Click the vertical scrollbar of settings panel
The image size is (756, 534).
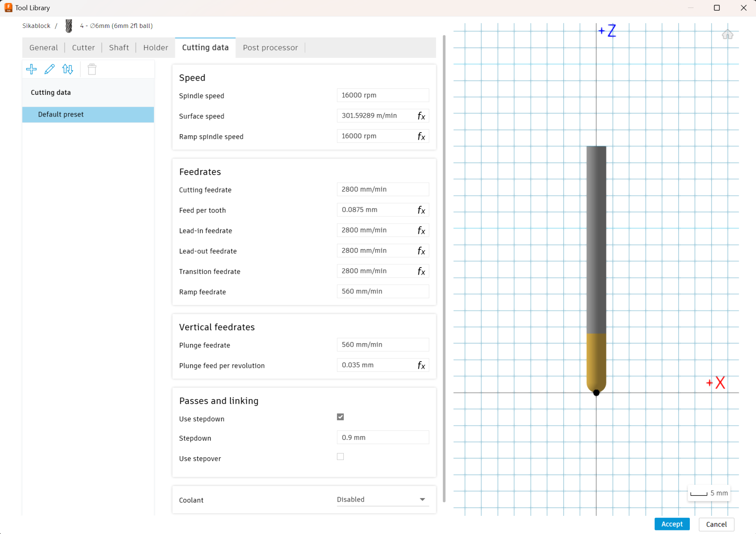pos(444,268)
